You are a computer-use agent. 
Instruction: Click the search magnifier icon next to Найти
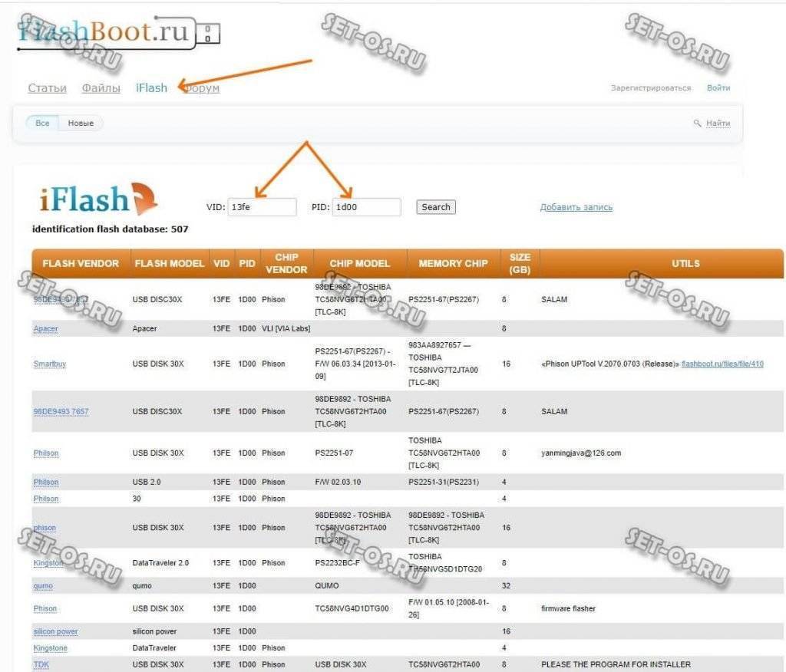[x=697, y=123]
